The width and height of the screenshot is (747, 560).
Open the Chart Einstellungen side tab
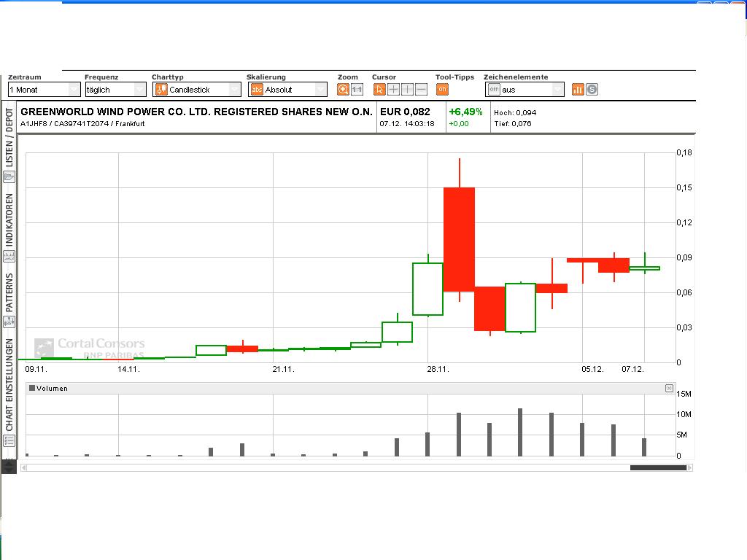[x=9, y=385]
